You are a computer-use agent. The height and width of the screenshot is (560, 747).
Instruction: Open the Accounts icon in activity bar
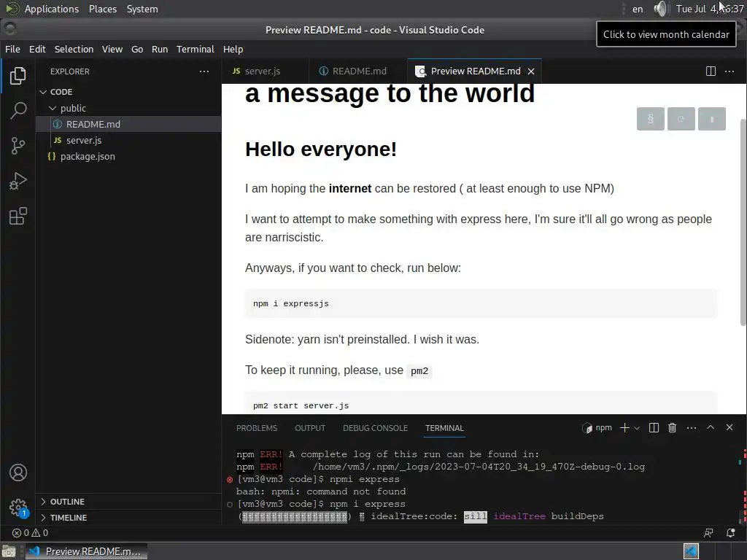coord(18,472)
